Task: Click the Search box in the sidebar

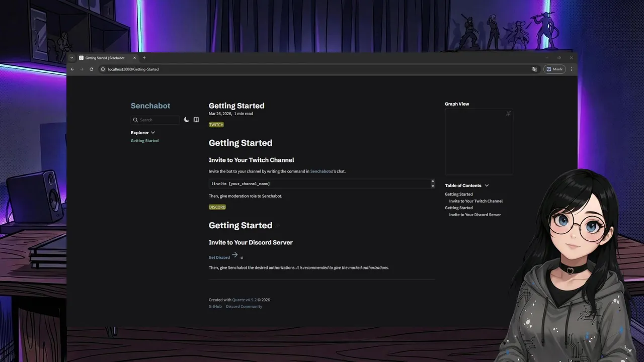Action: 155,120
